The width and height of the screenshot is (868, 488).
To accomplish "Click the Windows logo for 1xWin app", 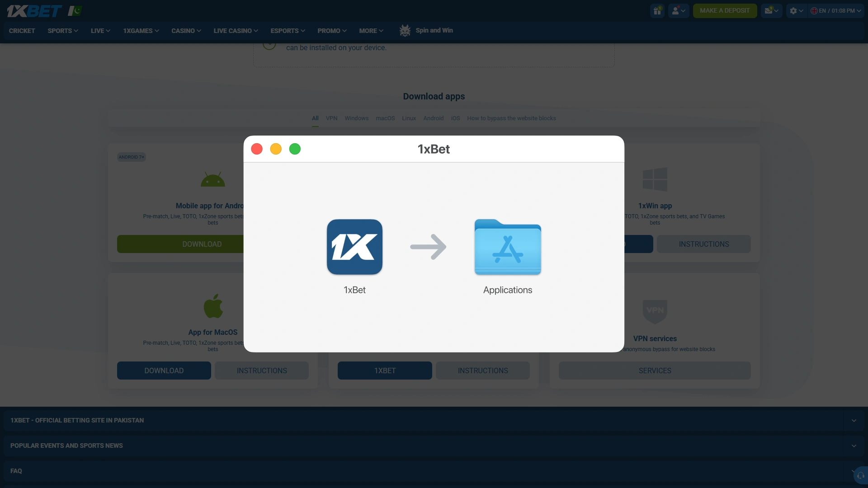I will click(x=655, y=179).
